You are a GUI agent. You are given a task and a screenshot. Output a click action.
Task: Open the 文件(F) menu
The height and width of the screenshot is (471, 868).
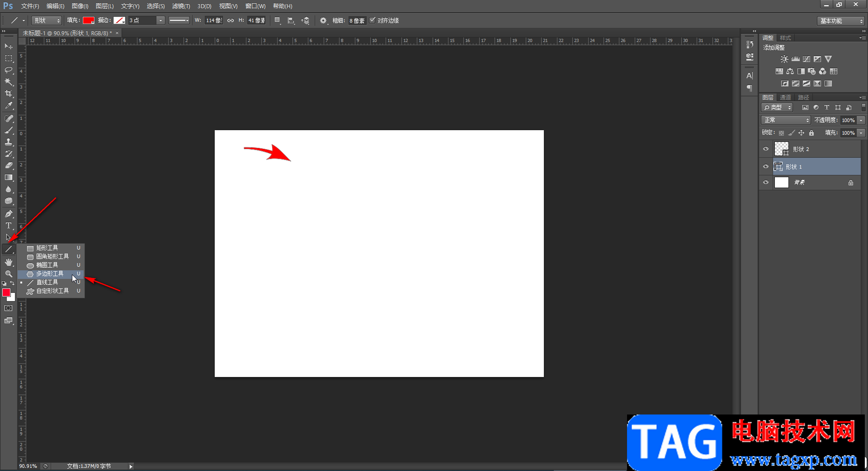pos(30,6)
